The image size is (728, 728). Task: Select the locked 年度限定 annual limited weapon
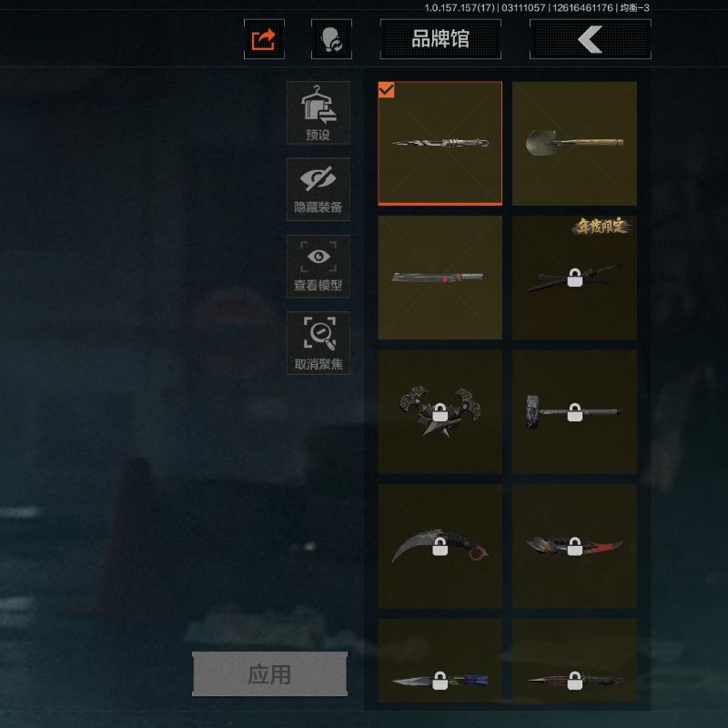pyautogui.click(x=574, y=278)
